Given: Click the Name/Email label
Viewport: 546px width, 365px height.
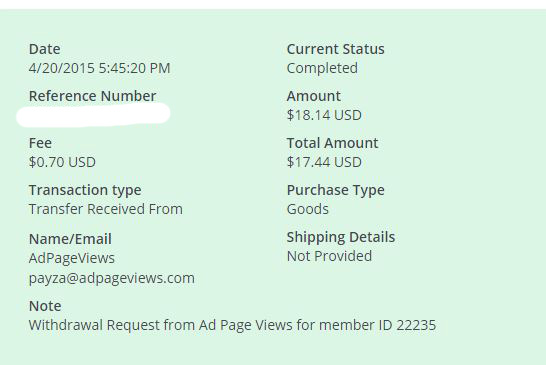Looking at the screenshot, I should point(70,239).
